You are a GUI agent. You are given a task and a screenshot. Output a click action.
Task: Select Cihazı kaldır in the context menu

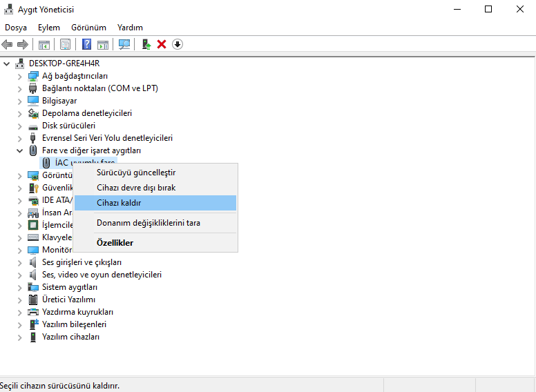pyautogui.click(x=155, y=203)
